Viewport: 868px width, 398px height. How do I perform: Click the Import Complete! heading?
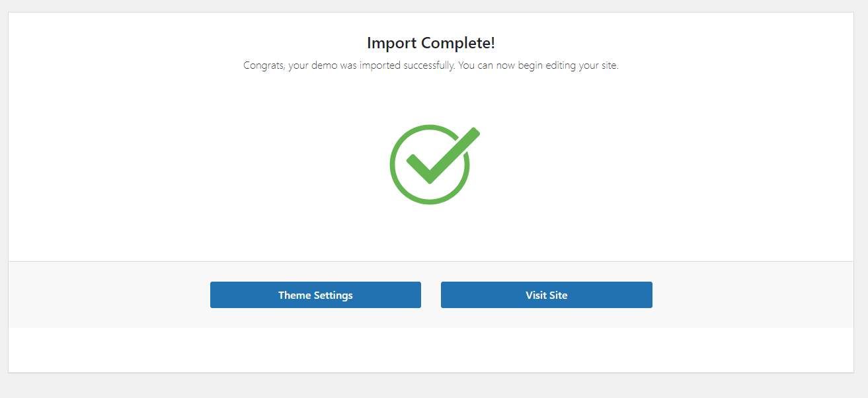click(430, 44)
